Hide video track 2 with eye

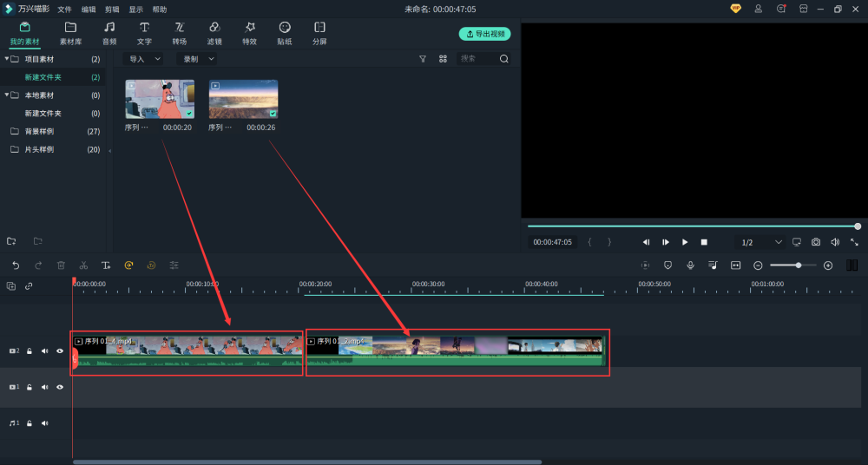pyautogui.click(x=60, y=351)
